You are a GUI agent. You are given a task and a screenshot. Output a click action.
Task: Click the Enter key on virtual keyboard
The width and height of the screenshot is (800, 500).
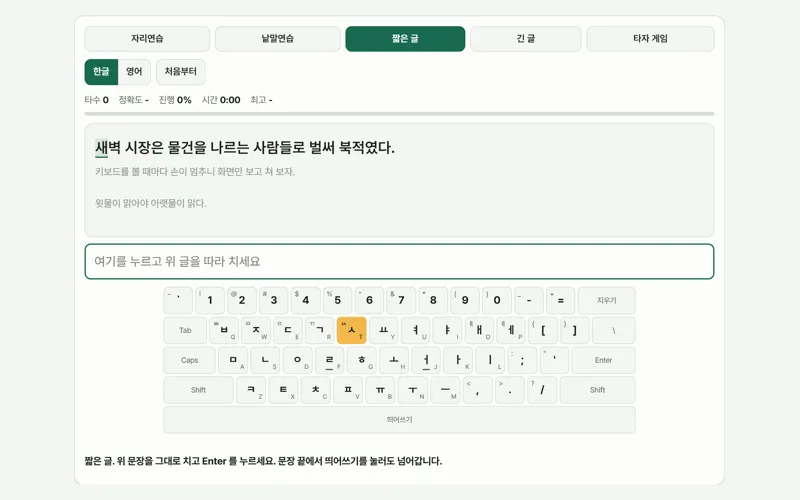tap(603, 360)
